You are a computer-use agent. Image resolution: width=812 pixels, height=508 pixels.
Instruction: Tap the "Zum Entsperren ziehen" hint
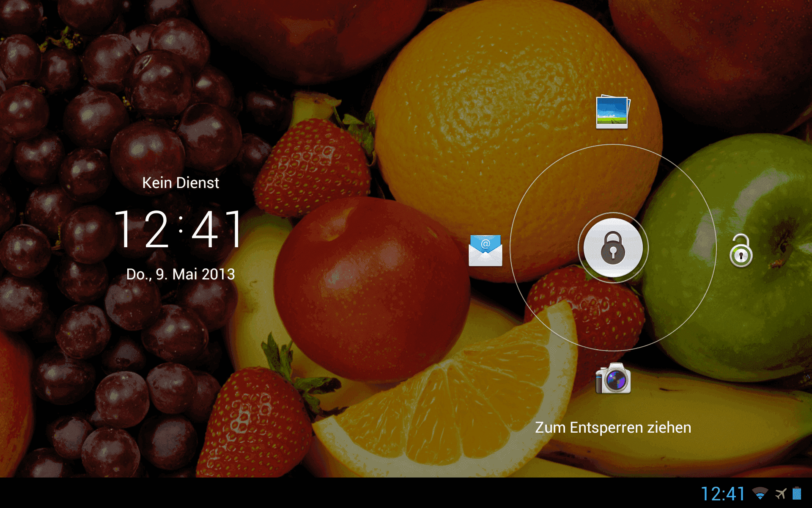(x=613, y=428)
